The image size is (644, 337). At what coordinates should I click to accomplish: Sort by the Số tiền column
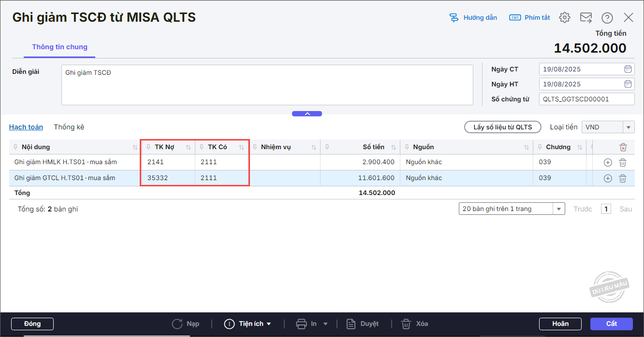tap(394, 147)
